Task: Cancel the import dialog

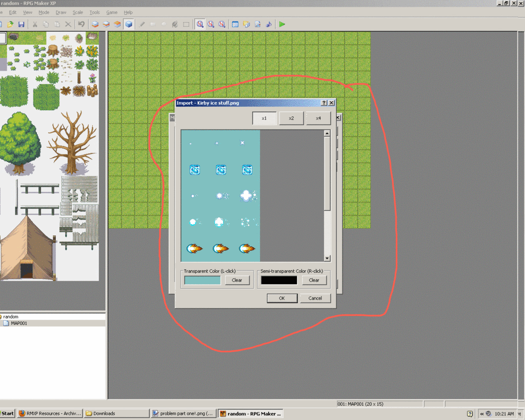Action: point(315,298)
